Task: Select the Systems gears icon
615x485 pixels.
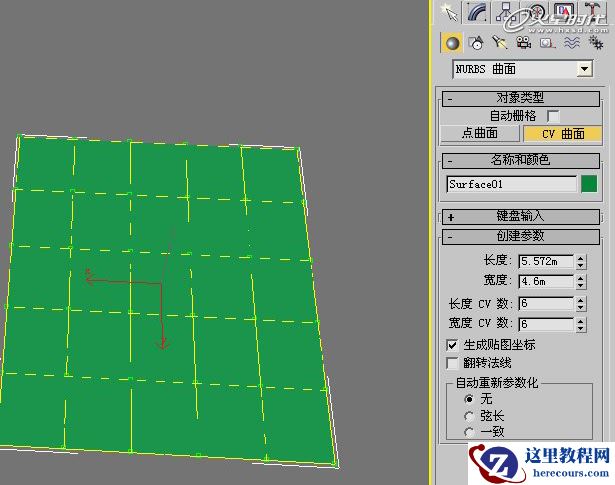Action: 595,43
